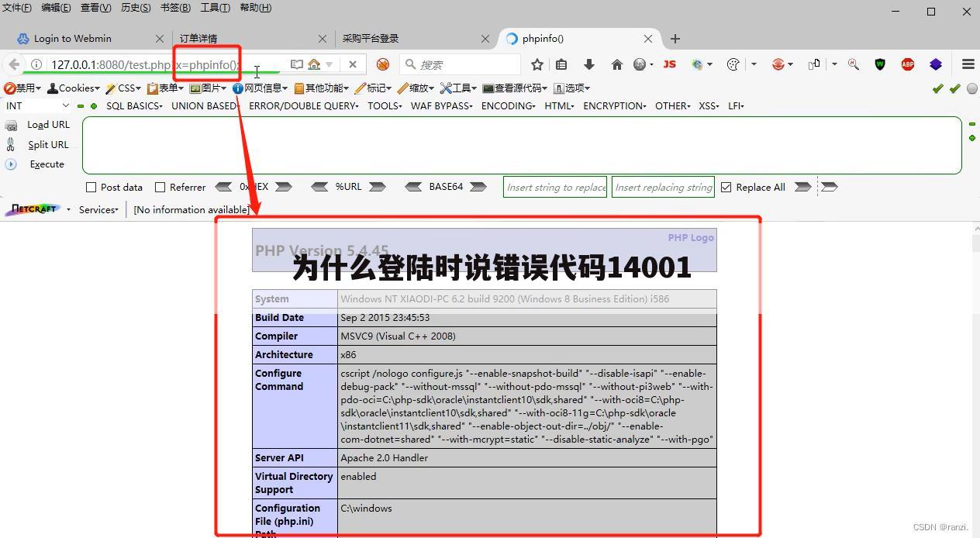The image size is (980, 538).
Task: Open the hamburger application menu
Action: tap(968, 64)
